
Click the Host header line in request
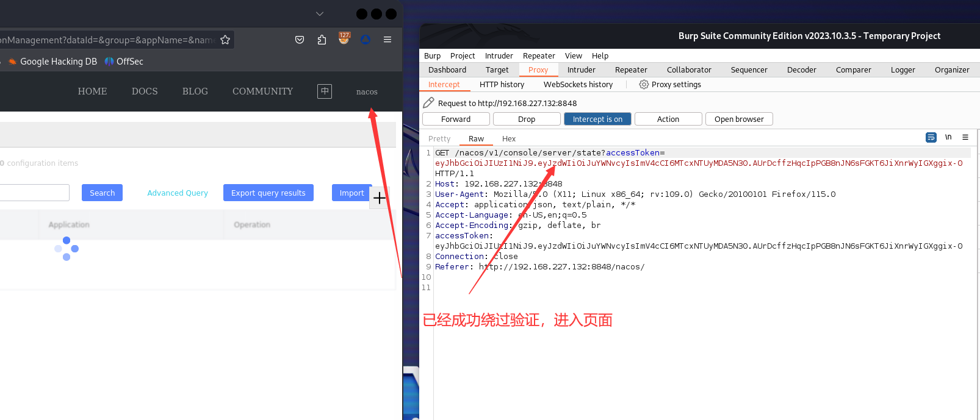[499, 184]
